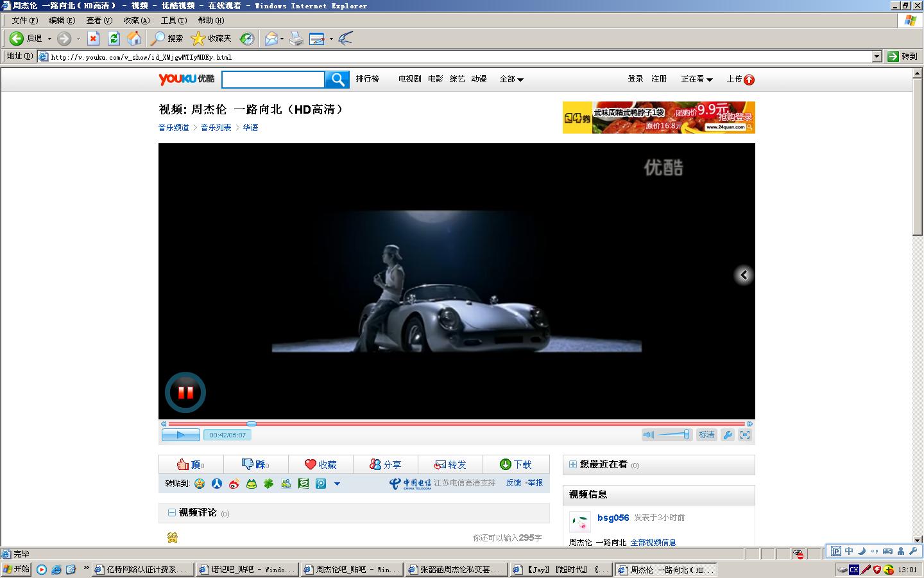Share to the green square icon site
This screenshot has height=578, width=924.
[x=304, y=484]
